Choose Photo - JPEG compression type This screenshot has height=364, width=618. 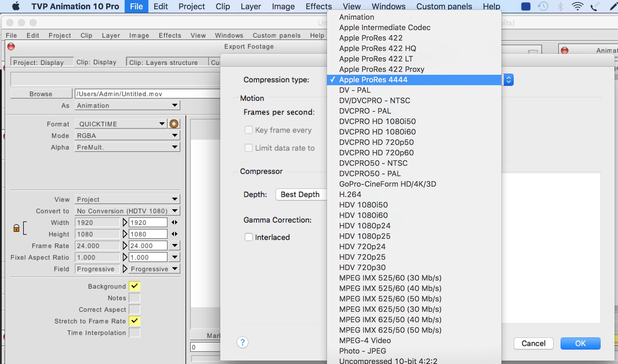point(414,351)
